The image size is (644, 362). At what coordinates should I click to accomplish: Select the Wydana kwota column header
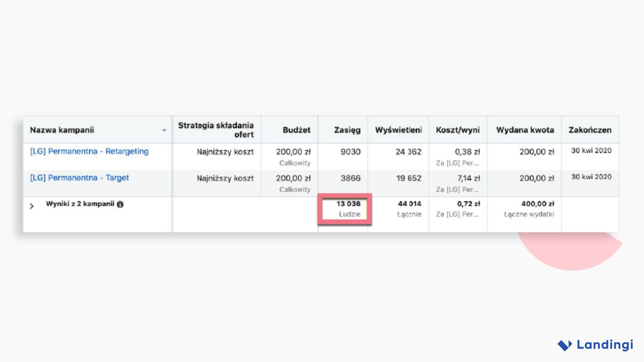click(524, 130)
